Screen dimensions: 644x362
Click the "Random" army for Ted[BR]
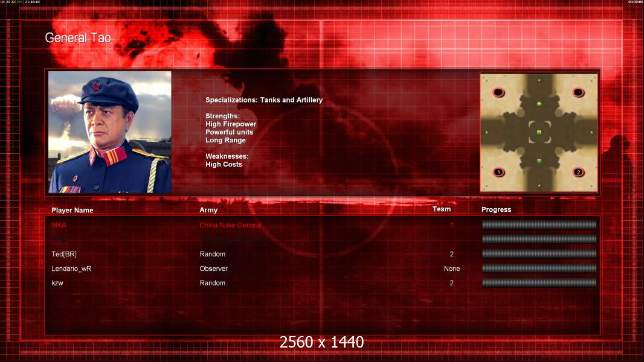[212, 254]
